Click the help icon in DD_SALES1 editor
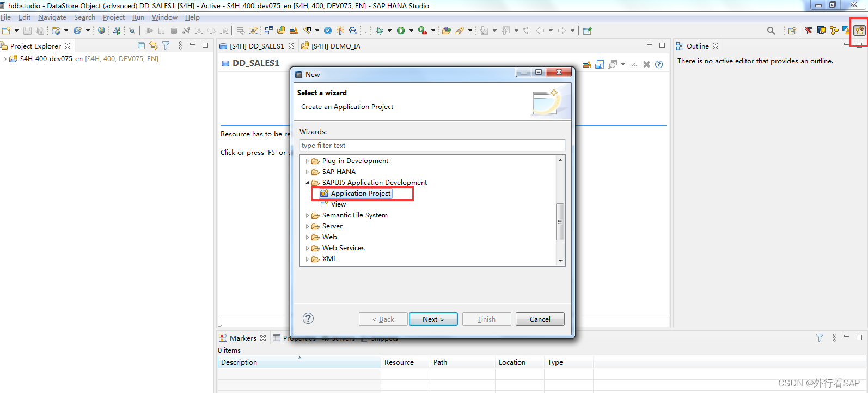Screen dimensions: 868x393 tap(659, 64)
